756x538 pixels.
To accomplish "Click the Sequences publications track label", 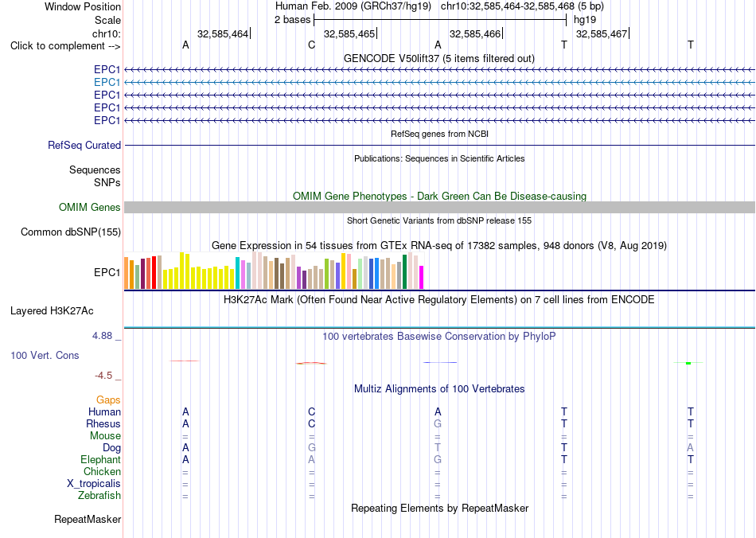I will click(x=95, y=170).
